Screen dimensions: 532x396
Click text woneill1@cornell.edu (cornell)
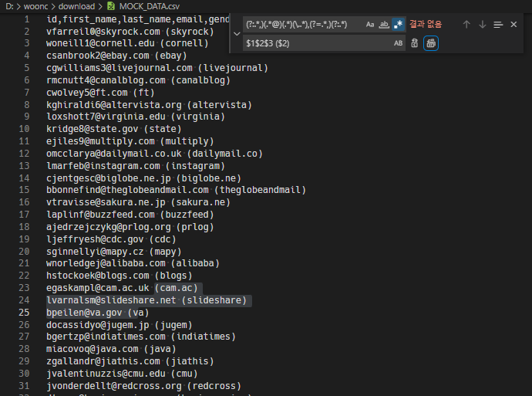(127, 43)
